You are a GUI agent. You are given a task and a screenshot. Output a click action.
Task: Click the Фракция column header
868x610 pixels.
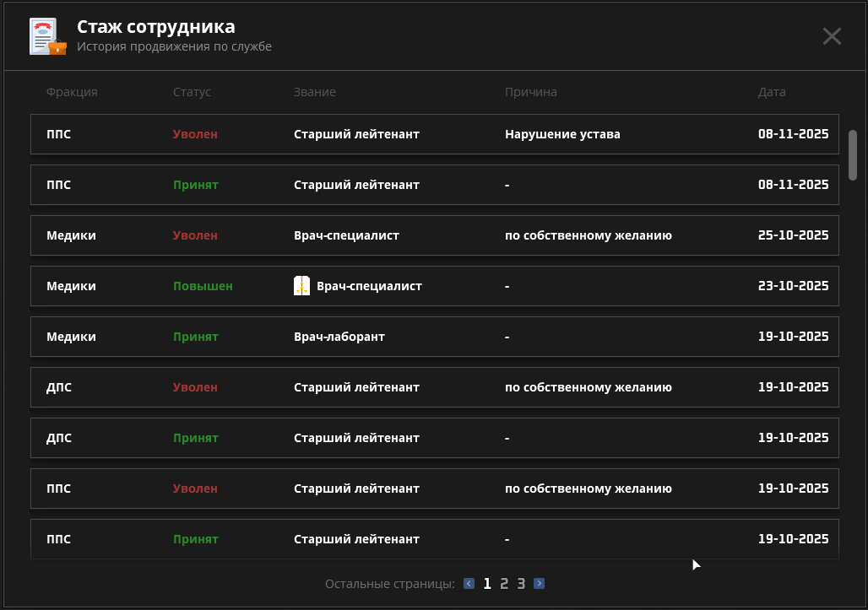72,92
